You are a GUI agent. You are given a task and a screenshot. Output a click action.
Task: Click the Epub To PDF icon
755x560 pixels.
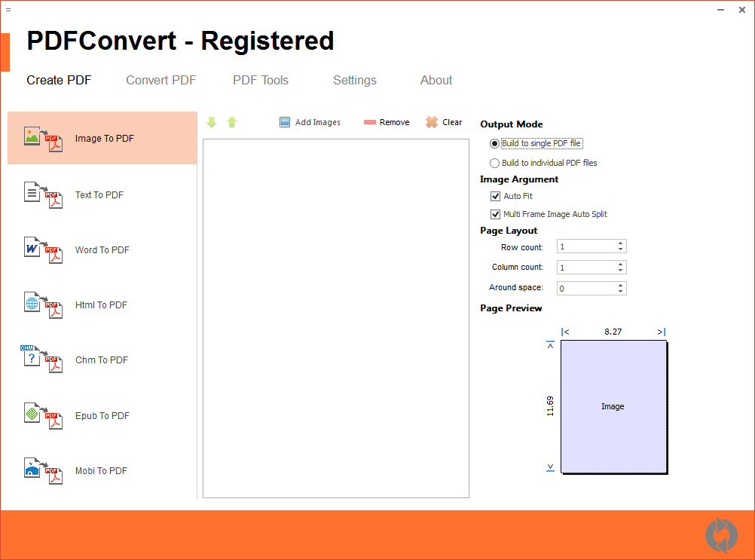(44, 415)
